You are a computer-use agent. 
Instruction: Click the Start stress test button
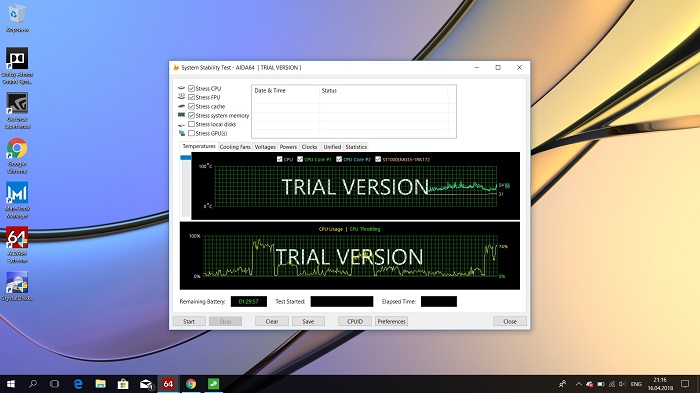(x=189, y=321)
